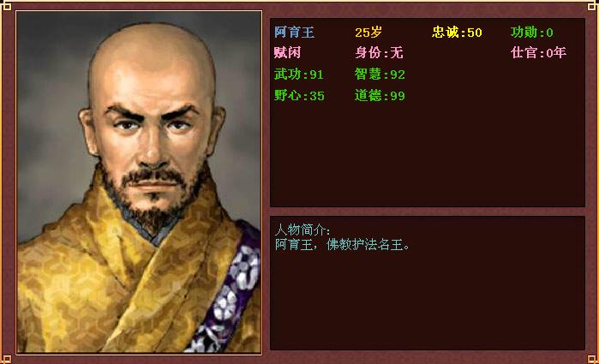Image resolution: width=599 pixels, height=364 pixels.
Task: Select the 仕官:0年 service years text
Action: 538,53
